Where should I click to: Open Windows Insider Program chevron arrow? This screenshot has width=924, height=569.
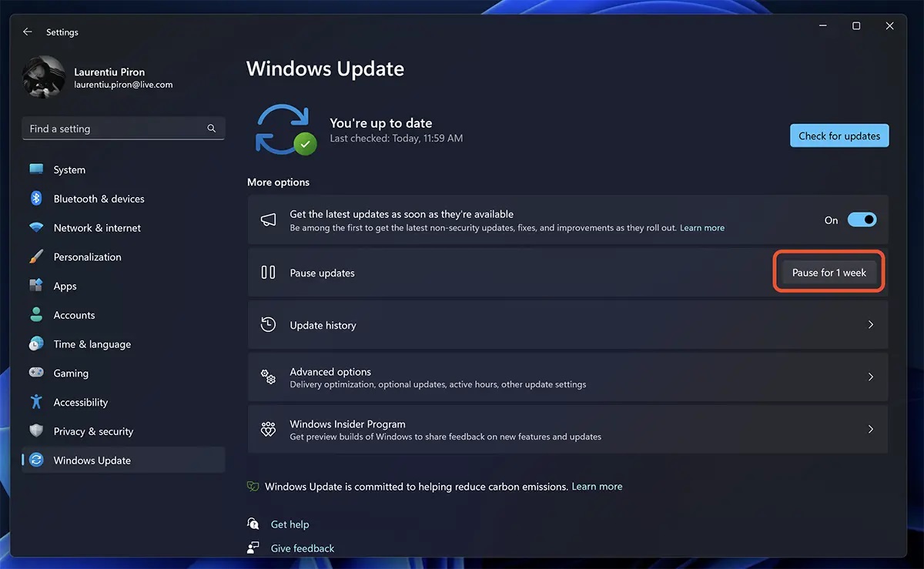[x=871, y=430]
